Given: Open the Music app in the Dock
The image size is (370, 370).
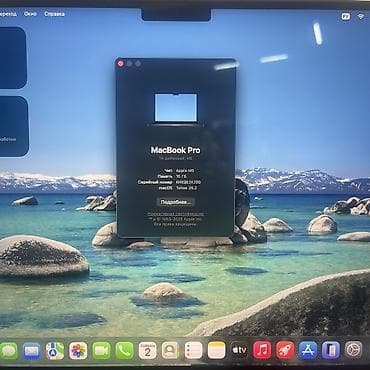Looking at the screenshot, I should click(x=262, y=350).
